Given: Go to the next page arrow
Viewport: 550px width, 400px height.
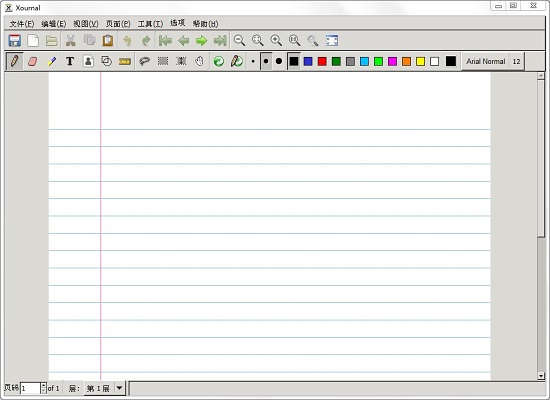Looking at the screenshot, I should [x=201, y=41].
